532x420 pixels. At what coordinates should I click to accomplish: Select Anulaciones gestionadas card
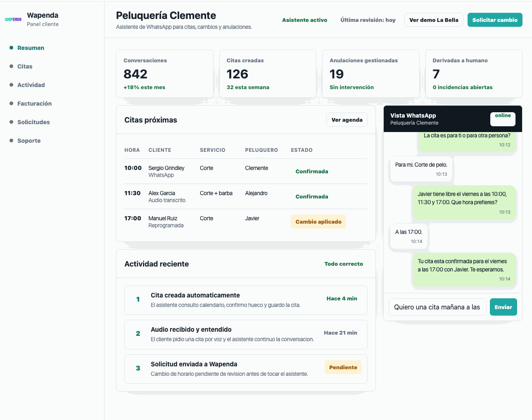(x=371, y=74)
